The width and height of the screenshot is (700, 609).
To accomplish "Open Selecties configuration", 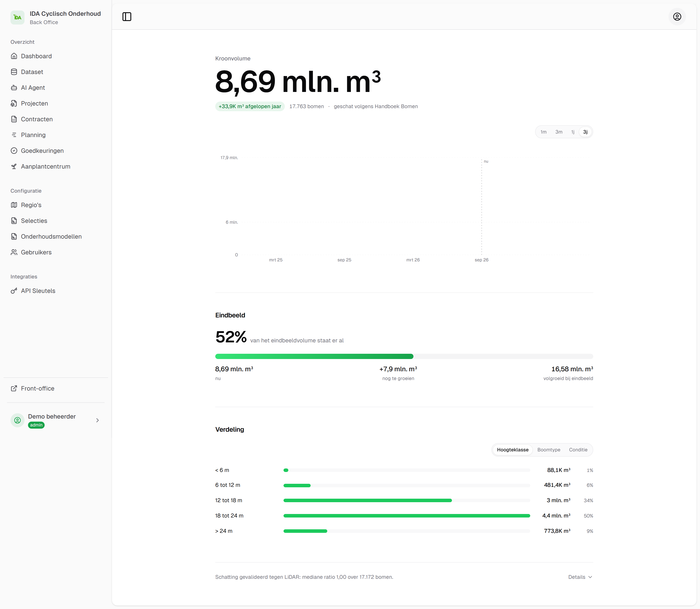I will [56, 221].
